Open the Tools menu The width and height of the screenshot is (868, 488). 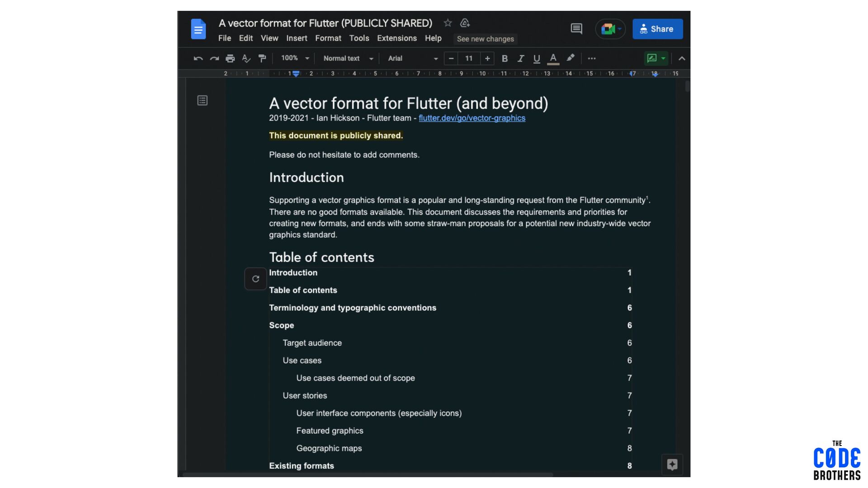click(359, 38)
